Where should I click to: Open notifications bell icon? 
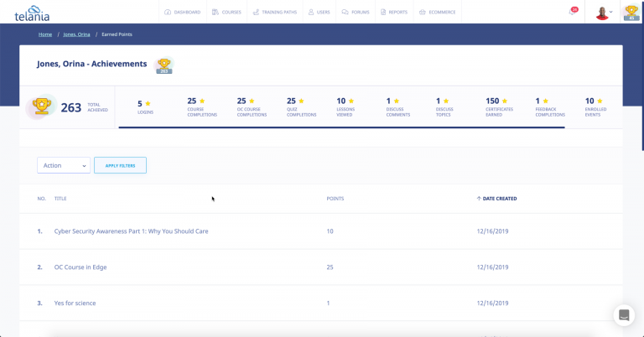[572, 13]
